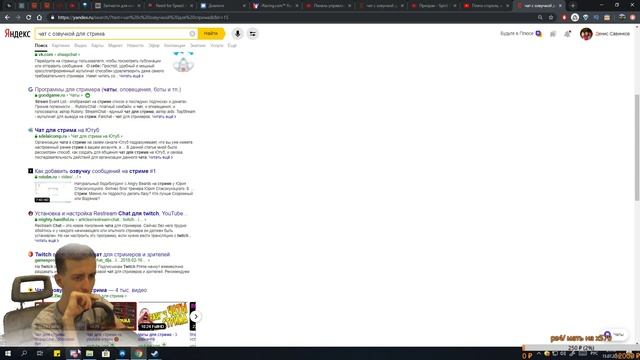Click the page vertical scrollbar thumb
The width and height of the screenshot is (640, 360).
coord(637,147)
